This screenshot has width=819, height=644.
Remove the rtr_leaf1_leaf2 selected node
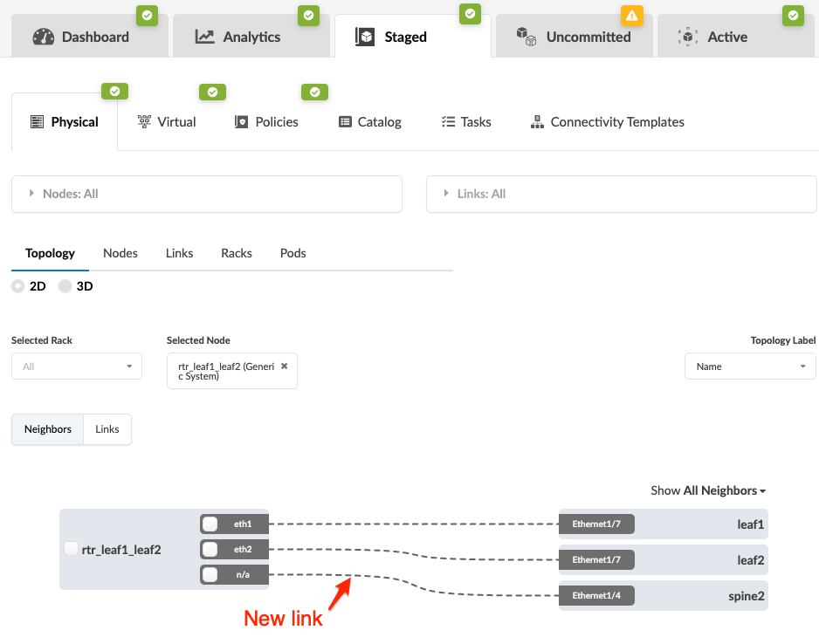284,367
